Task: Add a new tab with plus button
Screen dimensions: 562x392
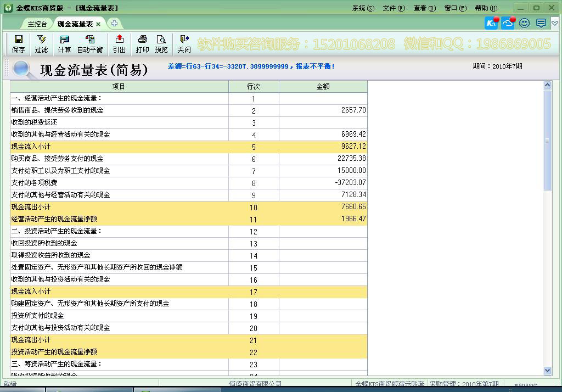Action: tap(114, 24)
